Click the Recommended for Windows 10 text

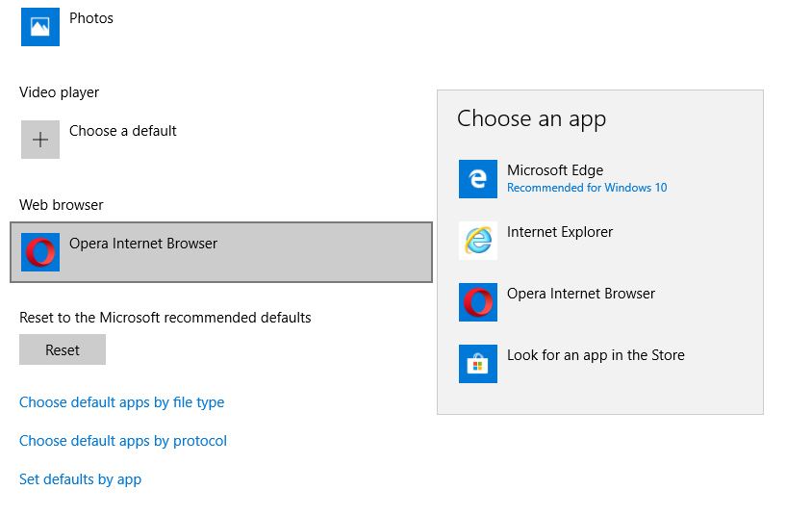(587, 188)
